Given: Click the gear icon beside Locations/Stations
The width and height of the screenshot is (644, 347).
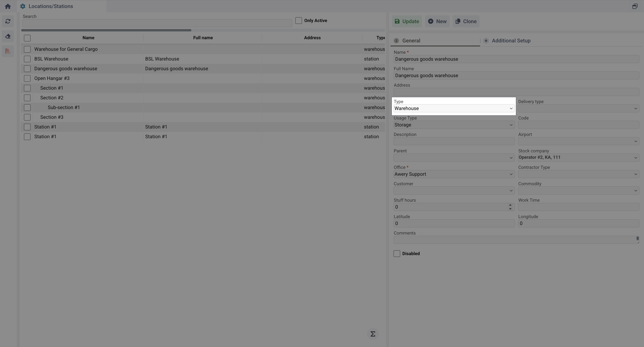Looking at the screenshot, I should tap(23, 6).
